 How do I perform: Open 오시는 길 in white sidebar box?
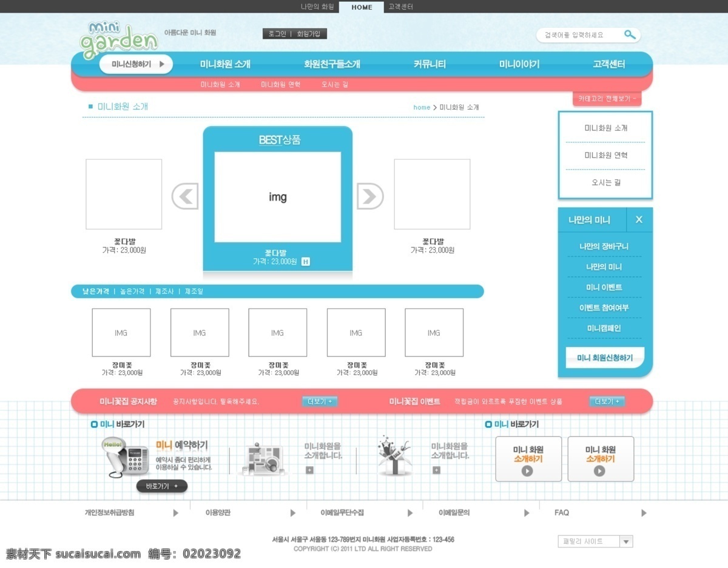605,182
